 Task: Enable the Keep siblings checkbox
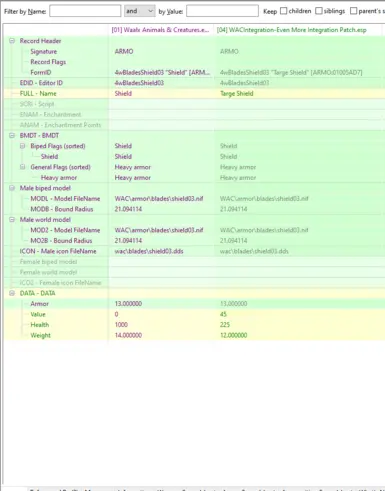319,11
